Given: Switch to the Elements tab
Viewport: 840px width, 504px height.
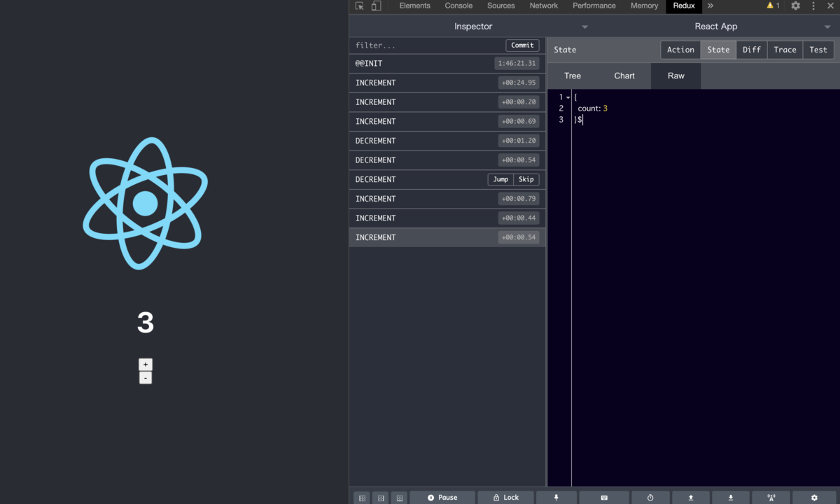Looking at the screenshot, I should click(x=415, y=6).
